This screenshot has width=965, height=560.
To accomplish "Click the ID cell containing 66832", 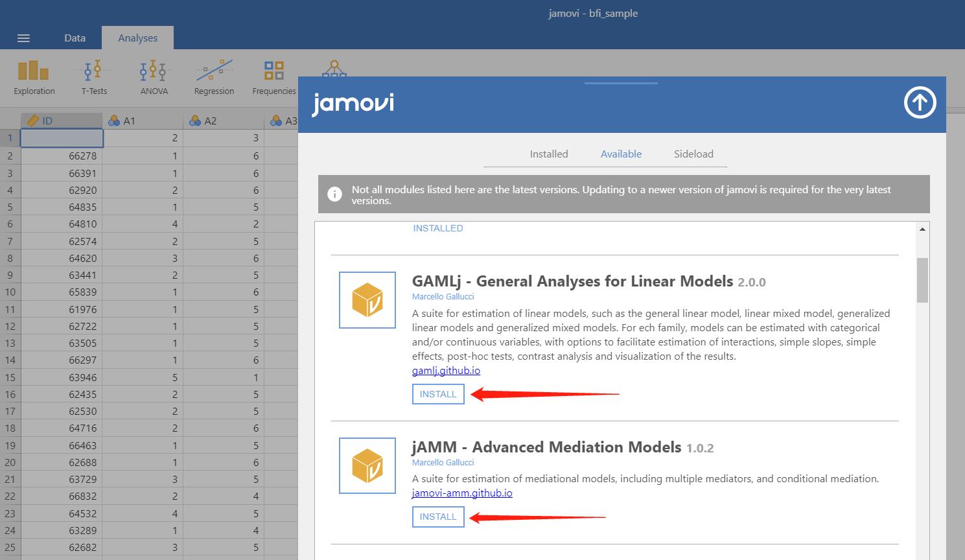I will pyautogui.click(x=62, y=496).
